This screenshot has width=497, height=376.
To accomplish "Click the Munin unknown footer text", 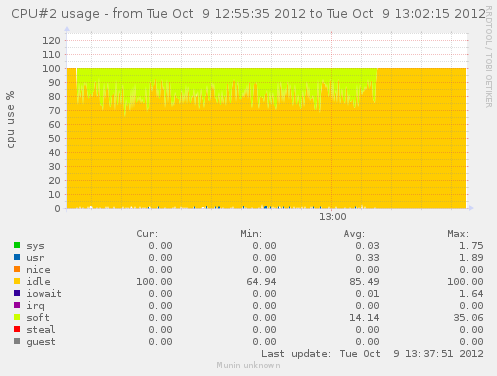I will tap(248, 365).
